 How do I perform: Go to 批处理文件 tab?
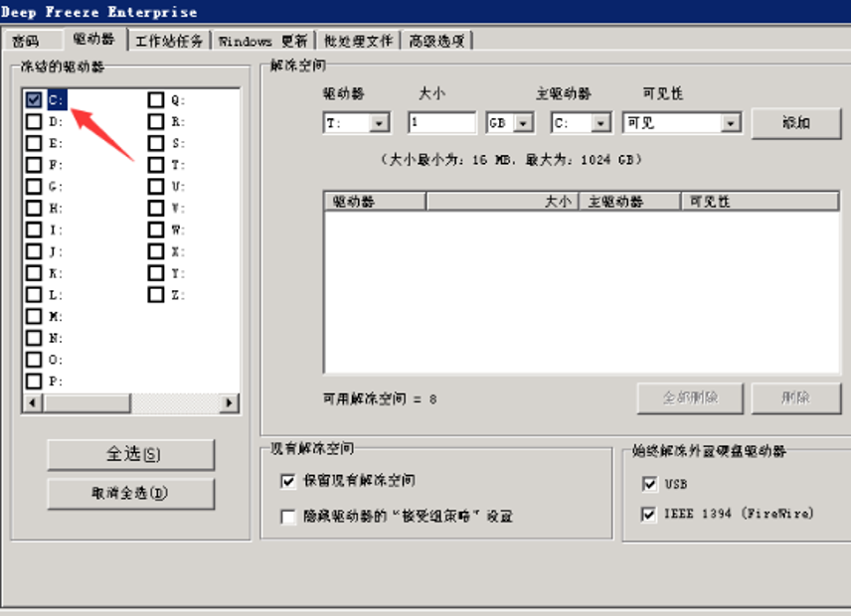point(358,41)
